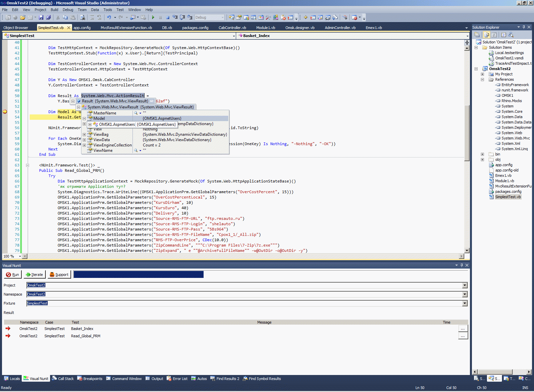Click the Paste toolbar icon
Image resolution: width=534 pixels, height=392 pixels.
pyautogui.click(x=72, y=17)
